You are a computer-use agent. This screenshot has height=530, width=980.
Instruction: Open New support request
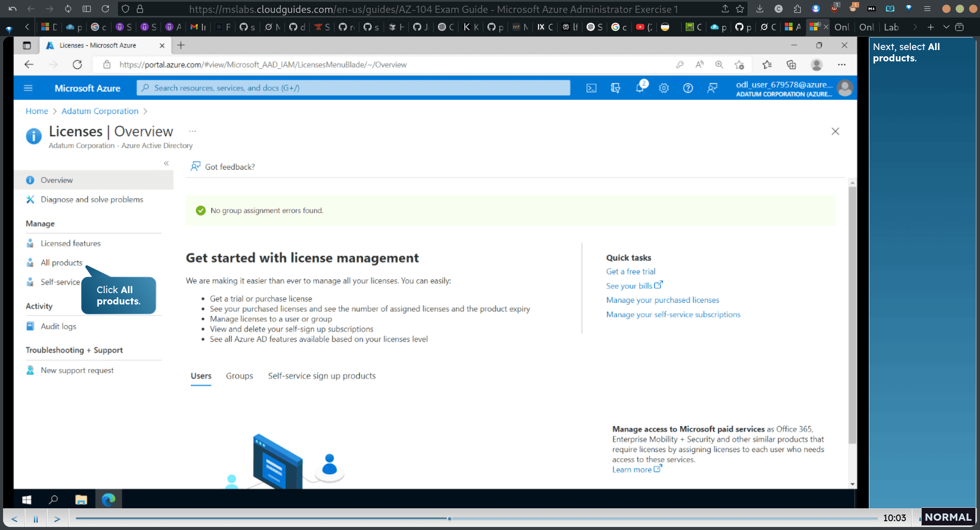point(77,371)
